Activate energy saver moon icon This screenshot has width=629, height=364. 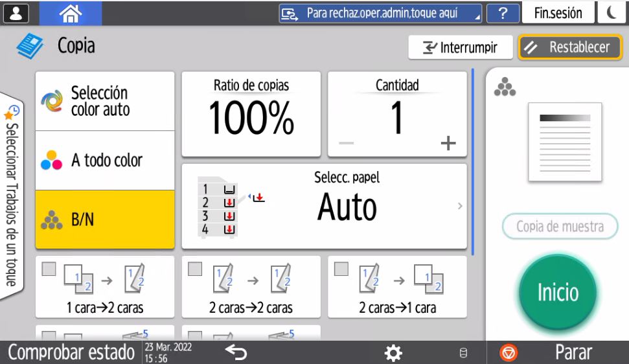tap(611, 13)
